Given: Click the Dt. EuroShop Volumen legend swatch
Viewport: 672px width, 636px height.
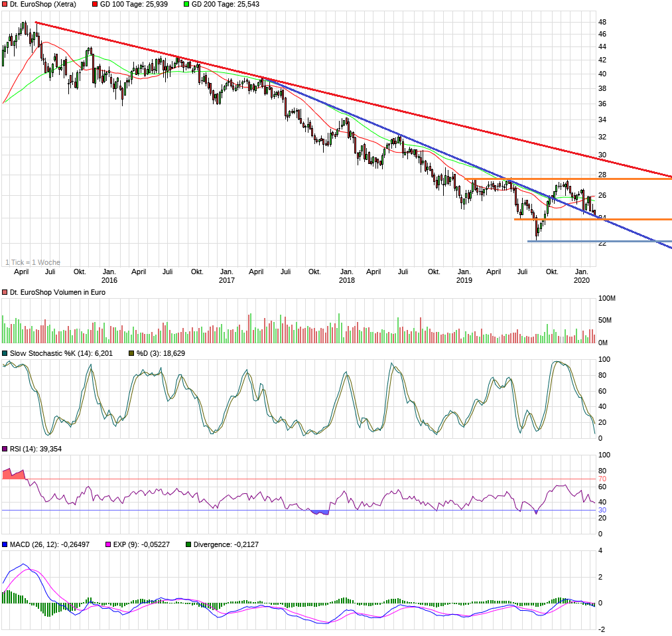Looking at the screenshot, I should pyautogui.click(x=5, y=293).
